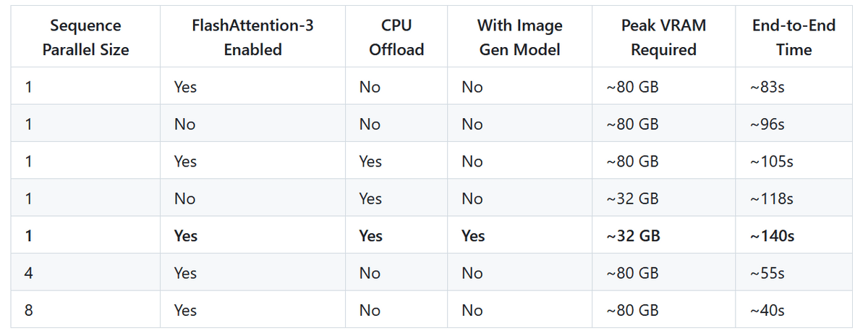Click the "Sequence Parallel Size" column header
The height and width of the screenshot is (331, 868).
point(85,38)
